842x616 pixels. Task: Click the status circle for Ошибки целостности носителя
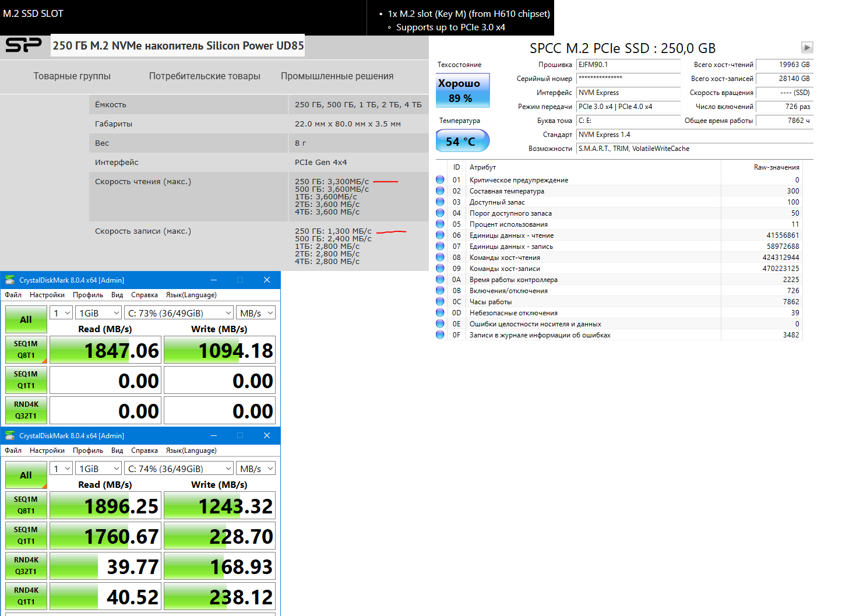point(440,323)
